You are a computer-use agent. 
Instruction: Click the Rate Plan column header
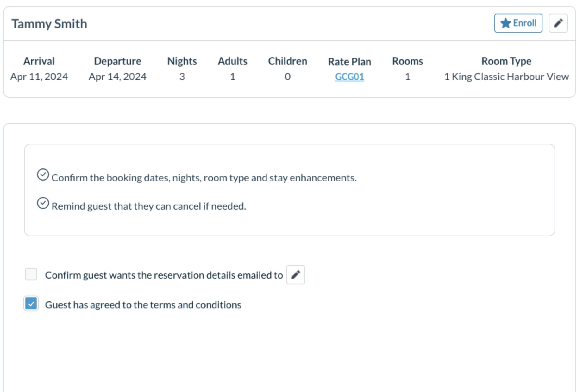point(349,61)
